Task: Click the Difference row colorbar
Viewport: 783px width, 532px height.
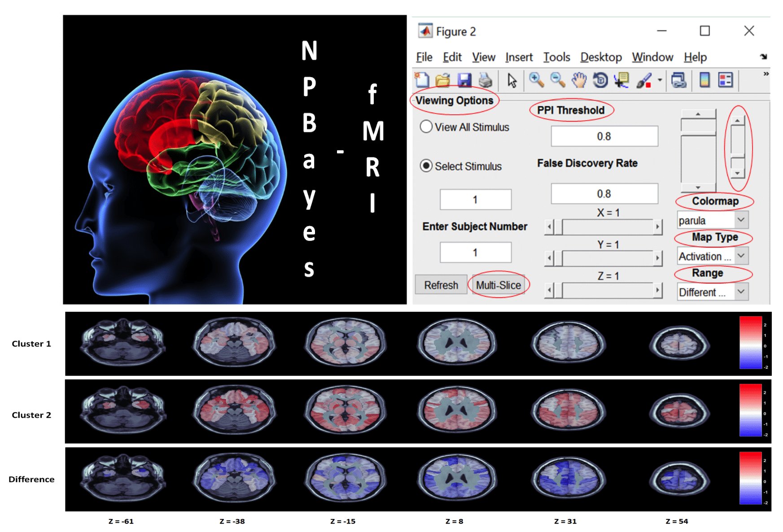Action: tap(751, 478)
